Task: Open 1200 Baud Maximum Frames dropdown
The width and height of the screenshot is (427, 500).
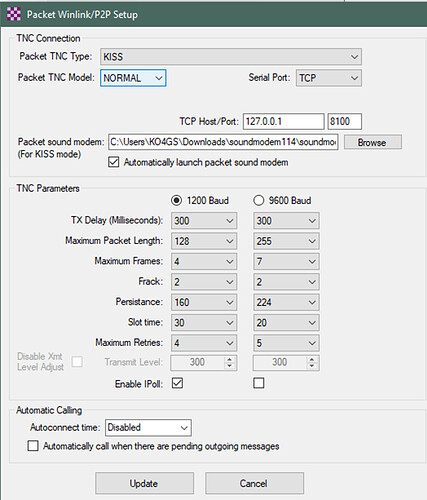Action: coord(204,261)
